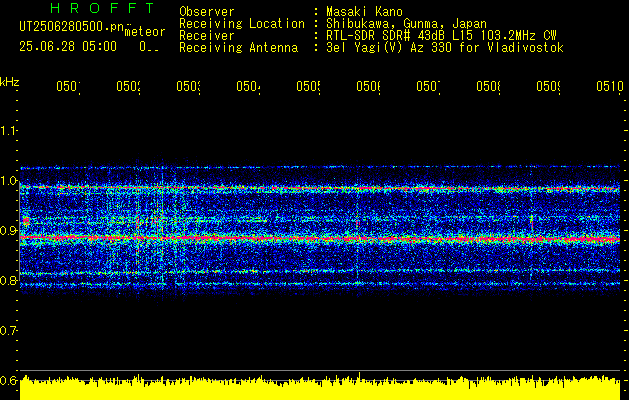Click the 0504 time marker
This screenshot has width=629, height=400.
[x=248, y=86]
